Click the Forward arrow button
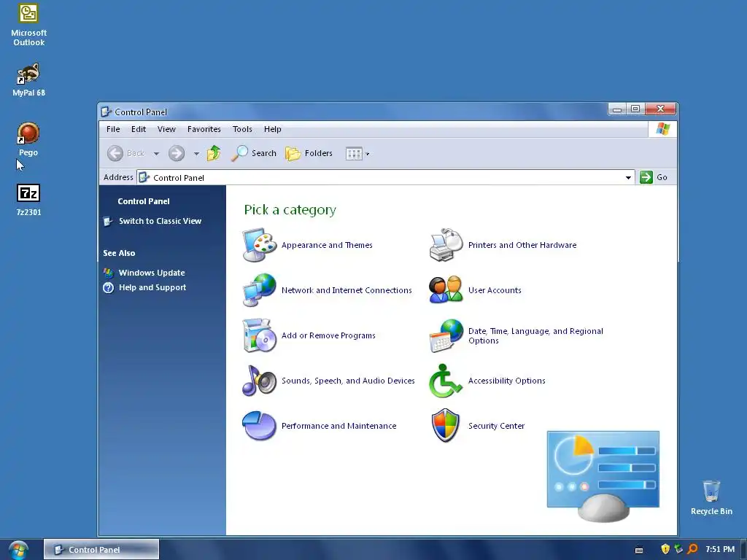The height and width of the screenshot is (560, 747). [x=177, y=153]
